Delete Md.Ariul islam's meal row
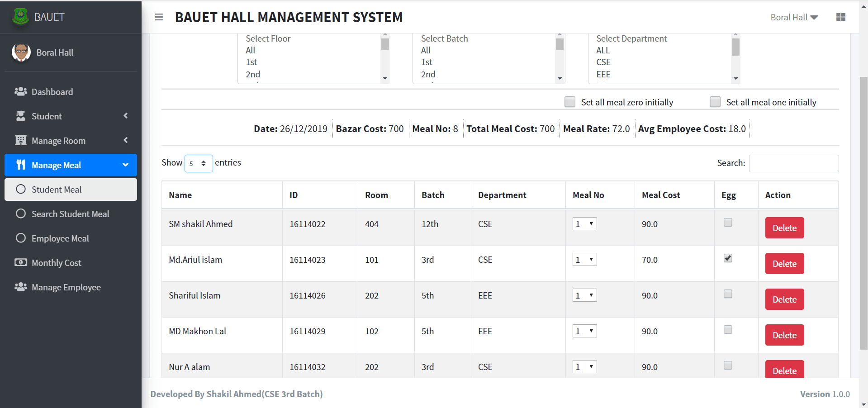The width and height of the screenshot is (868, 408). click(784, 263)
